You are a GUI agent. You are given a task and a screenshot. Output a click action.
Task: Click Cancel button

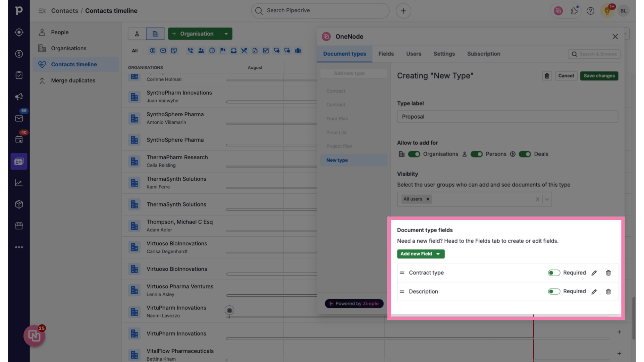pyautogui.click(x=566, y=76)
